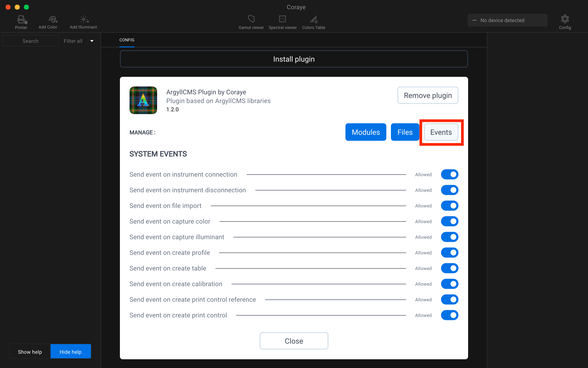
Task: Click the Add Illuminant icon
Action: 84,19
